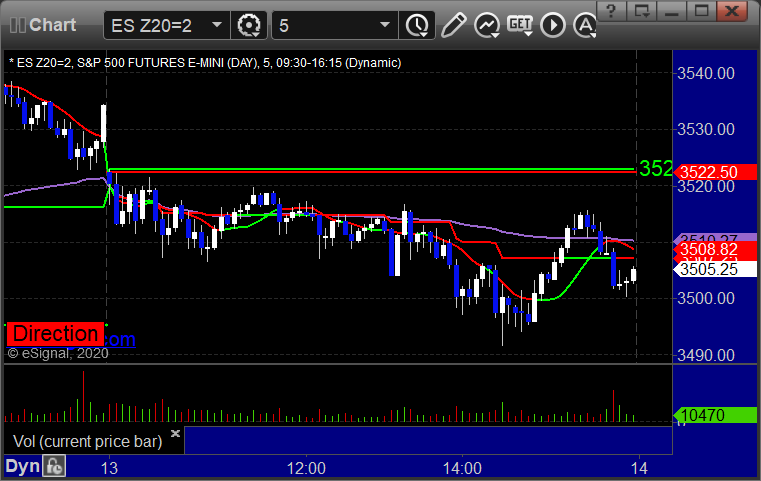761x481 pixels.
Task: Close the Vol (current price bar) panel
Action: 175,433
